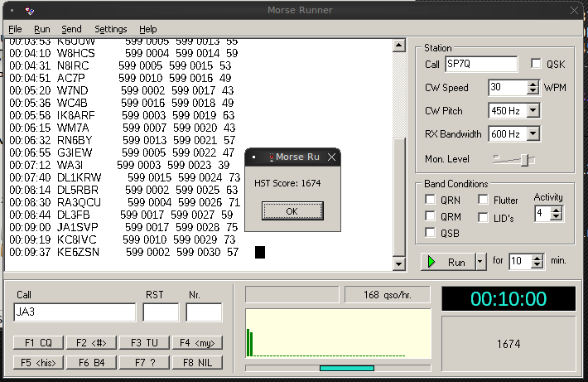Image resolution: width=588 pixels, height=382 pixels.
Task: Select the KE6ZSN log entry
Action: coord(123,252)
